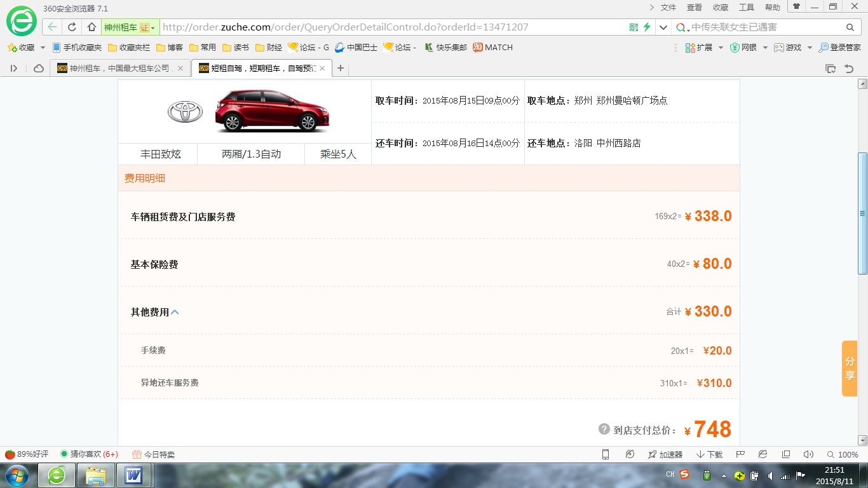The height and width of the screenshot is (488, 868).
Task: Click the search magnifier icon in search box
Action: 850,27
